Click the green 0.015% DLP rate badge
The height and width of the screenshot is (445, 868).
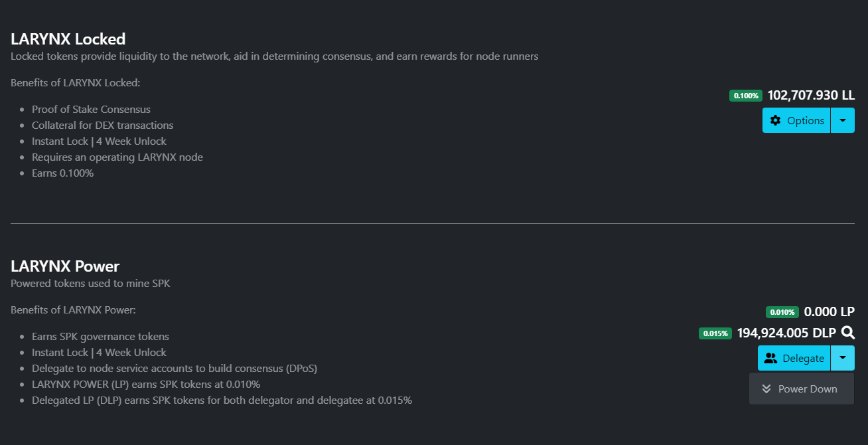[715, 333]
